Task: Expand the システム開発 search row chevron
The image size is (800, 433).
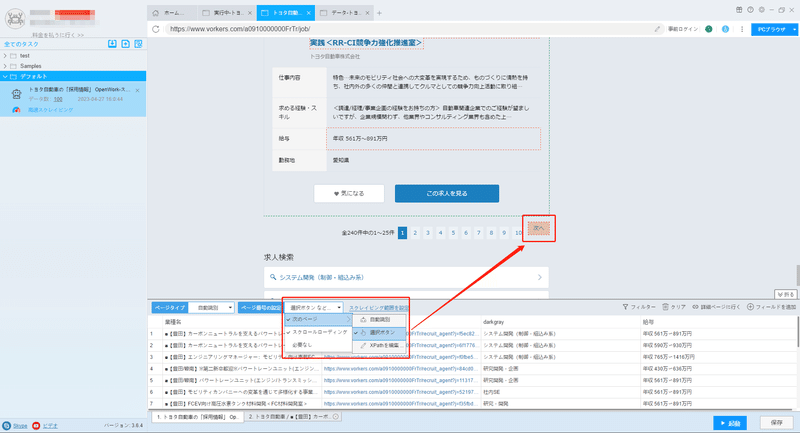Action: pos(539,277)
